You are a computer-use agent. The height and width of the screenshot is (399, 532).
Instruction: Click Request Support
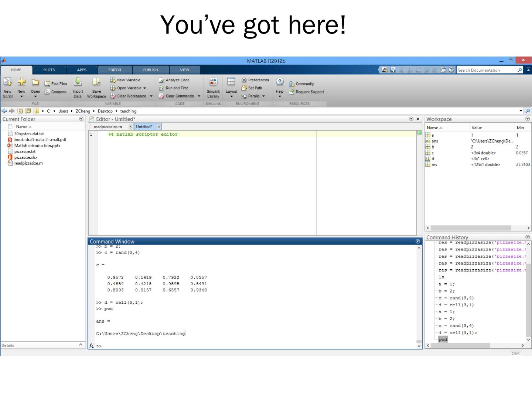coord(306,92)
